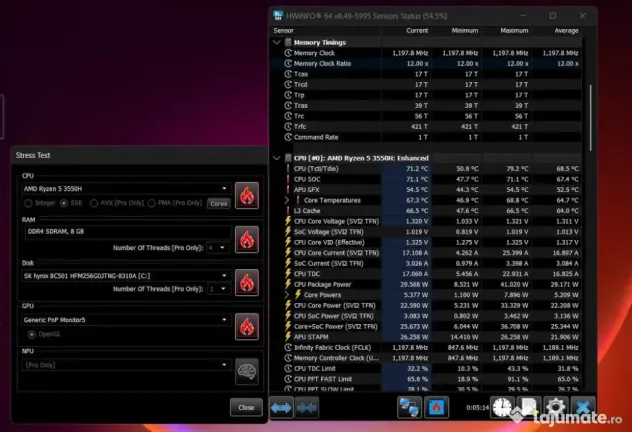Open the CPU selection dropdown AMD Ryzen 5 3550H
The width and height of the screenshot is (632, 432).
126,189
